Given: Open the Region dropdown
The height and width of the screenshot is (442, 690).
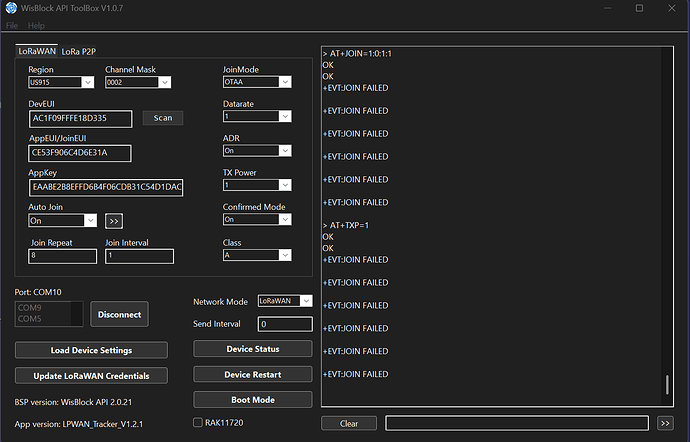Looking at the screenshot, I should click(x=62, y=82).
